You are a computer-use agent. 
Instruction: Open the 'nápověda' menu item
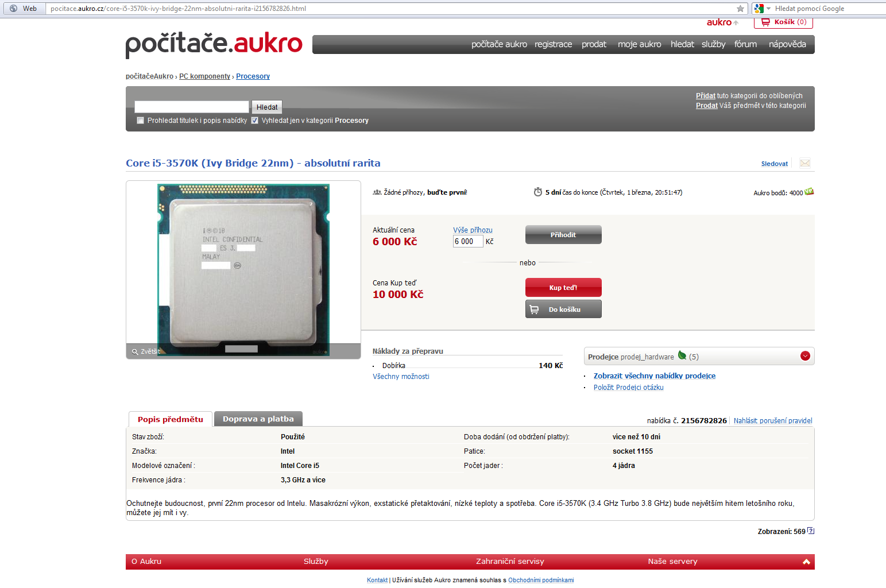tap(787, 44)
